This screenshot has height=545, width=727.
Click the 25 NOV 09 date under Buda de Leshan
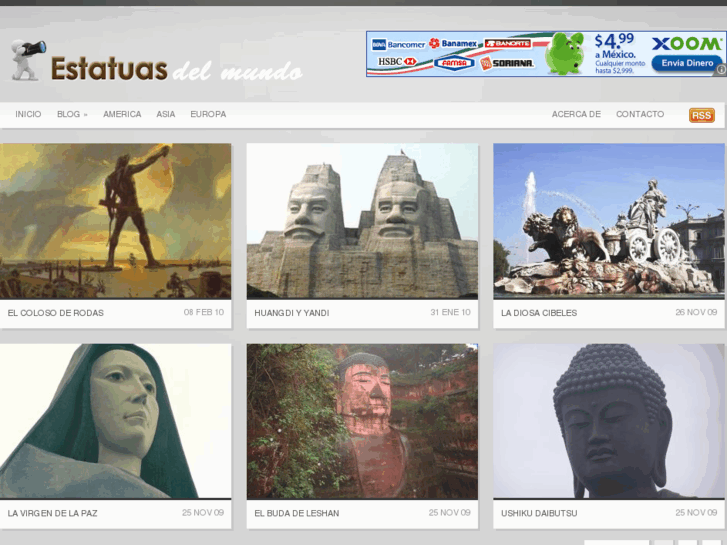pyautogui.click(x=450, y=513)
